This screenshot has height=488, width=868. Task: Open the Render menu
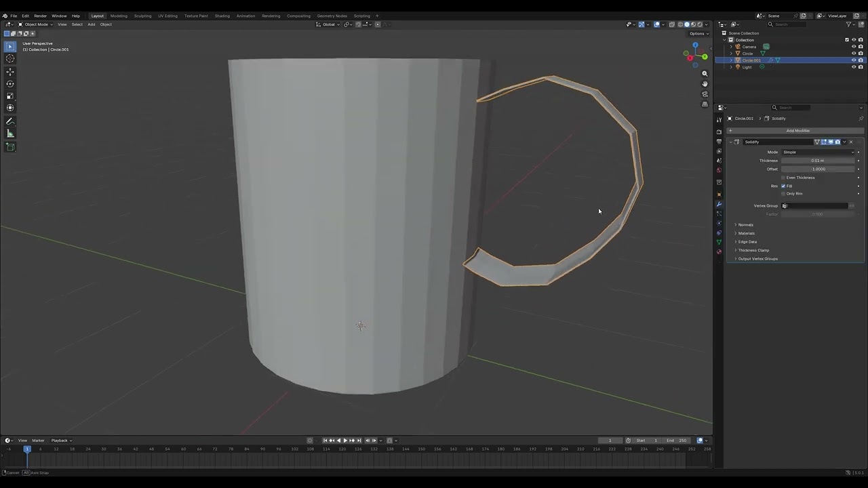pyautogui.click(x=40, y=16)
